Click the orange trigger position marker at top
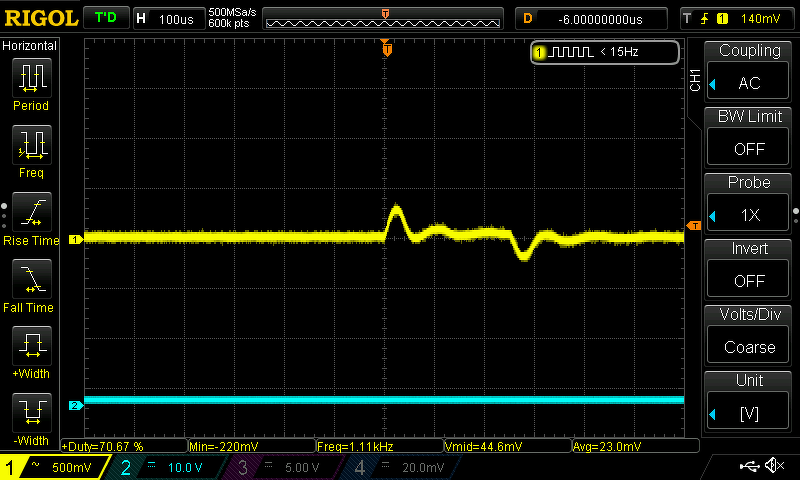 [x=387, y=48]
